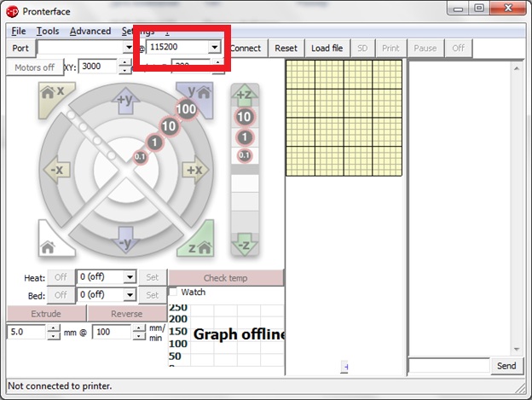
Task: Toggle the Bed Off button
Action: tap(61, 295)
